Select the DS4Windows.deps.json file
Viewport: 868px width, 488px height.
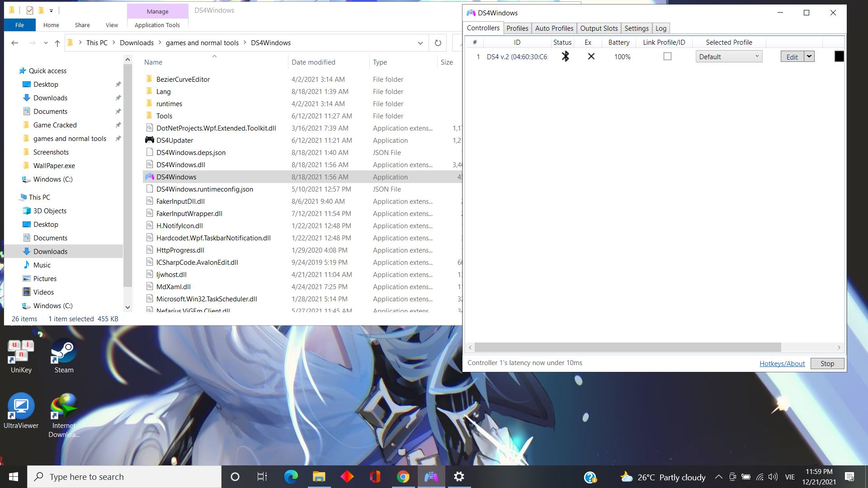pyautogui.click(x=191, y=153)
